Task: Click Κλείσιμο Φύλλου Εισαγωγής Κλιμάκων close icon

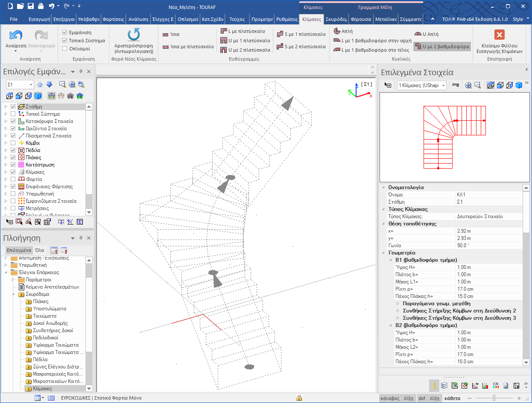Action: pos(499,35)
